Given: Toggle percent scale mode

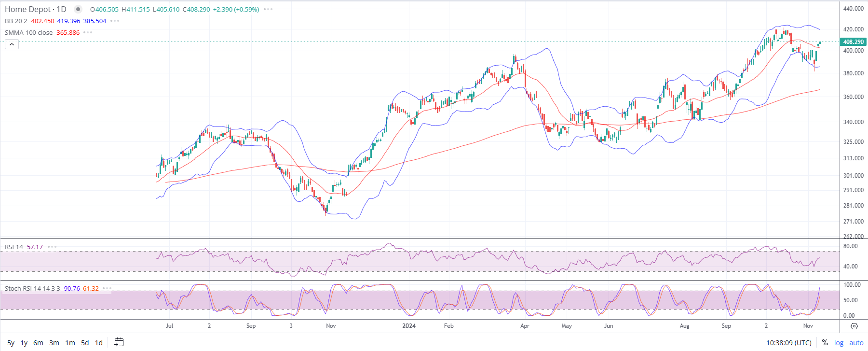Looking at the screenshot, I should pos(825,343).
